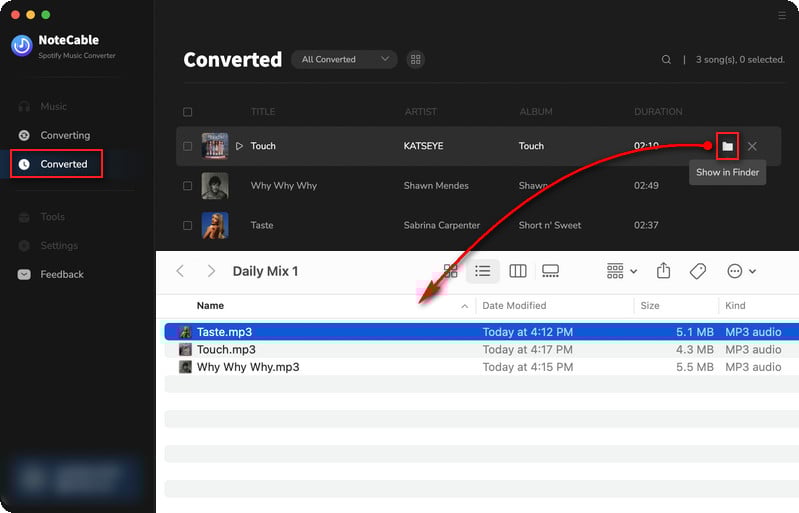Click the Why Why Why.mp3 file icon
The image size is (799, 513).
(185, 367)
